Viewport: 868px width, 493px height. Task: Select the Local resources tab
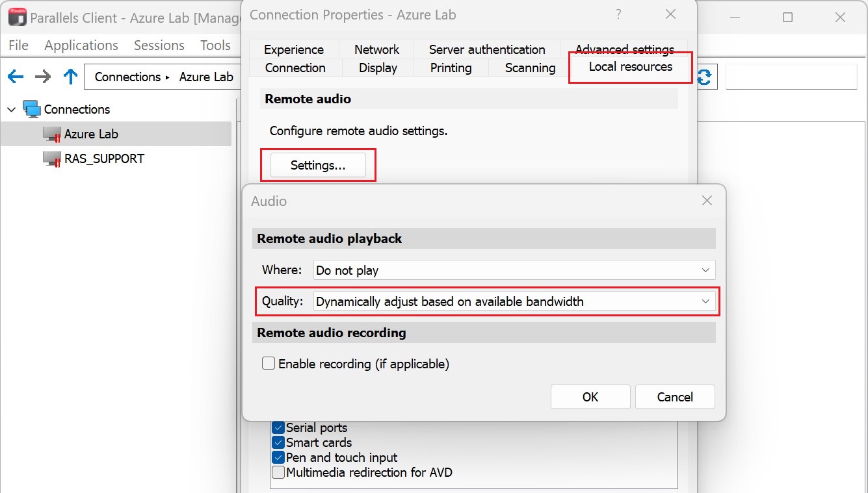coord(631,67)
